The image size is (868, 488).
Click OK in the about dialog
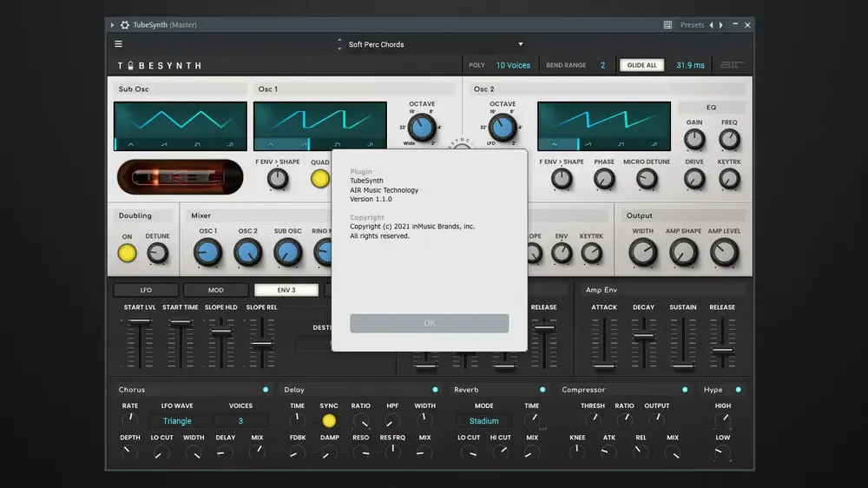[x=429, y=324]
